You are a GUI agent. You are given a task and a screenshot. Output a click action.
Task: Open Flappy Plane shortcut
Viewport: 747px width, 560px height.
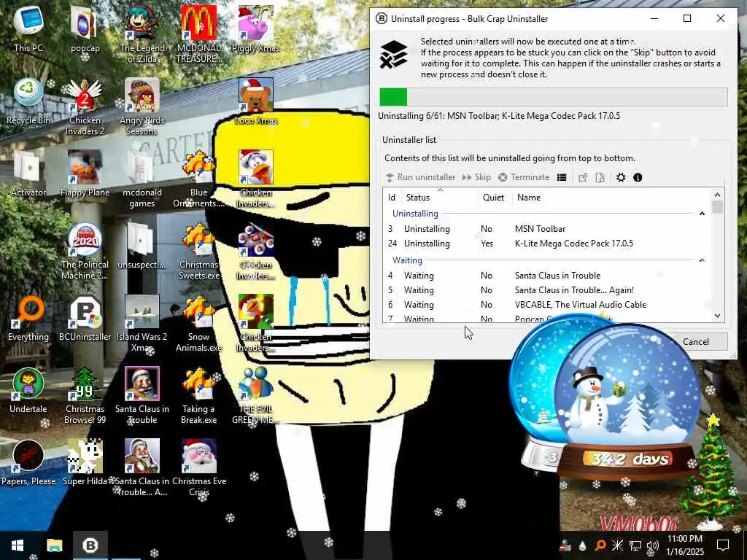[x=85, y=174]
